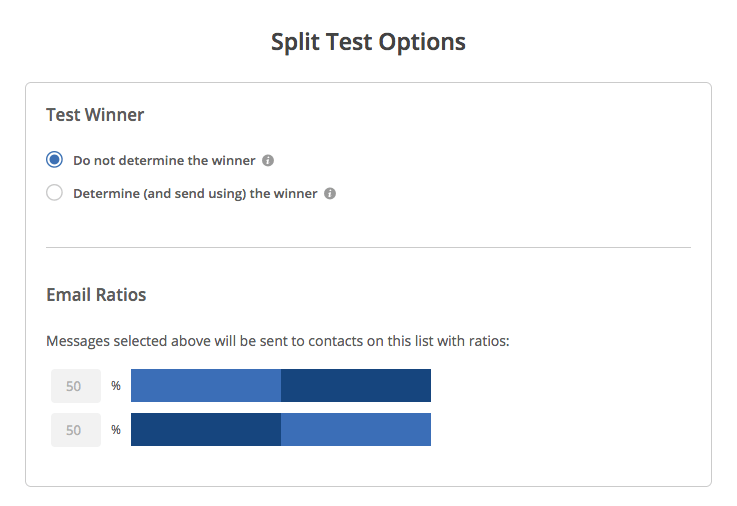Image resolution: width=737 pixels, height=506 pixels.
Task: Open info icon beside "Do not determine the winner"
Action: [268, 161]
